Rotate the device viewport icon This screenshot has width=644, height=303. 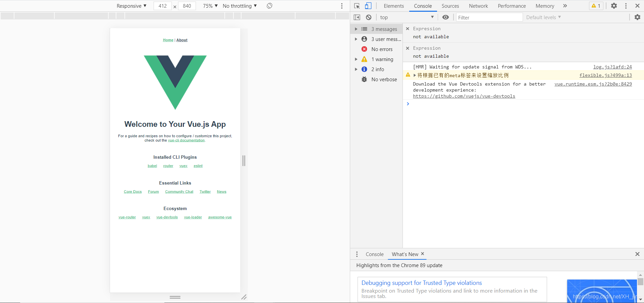click(x=269, y=6)
